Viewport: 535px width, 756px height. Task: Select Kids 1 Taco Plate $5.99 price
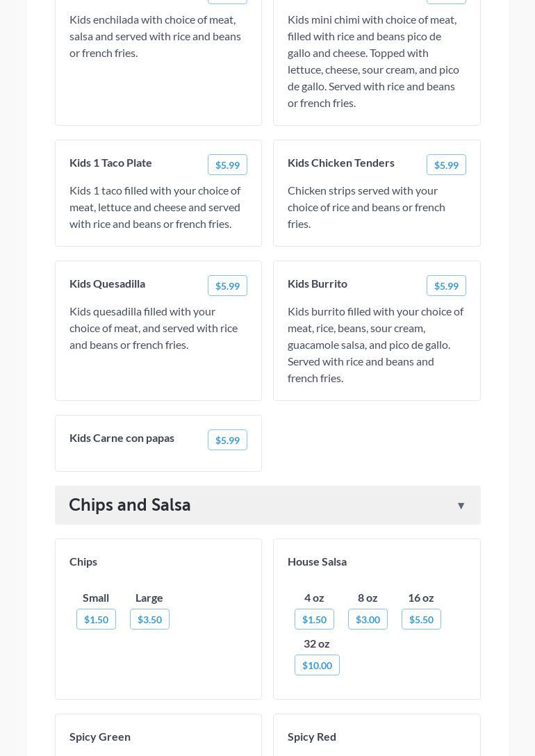(x=227, y=165)
